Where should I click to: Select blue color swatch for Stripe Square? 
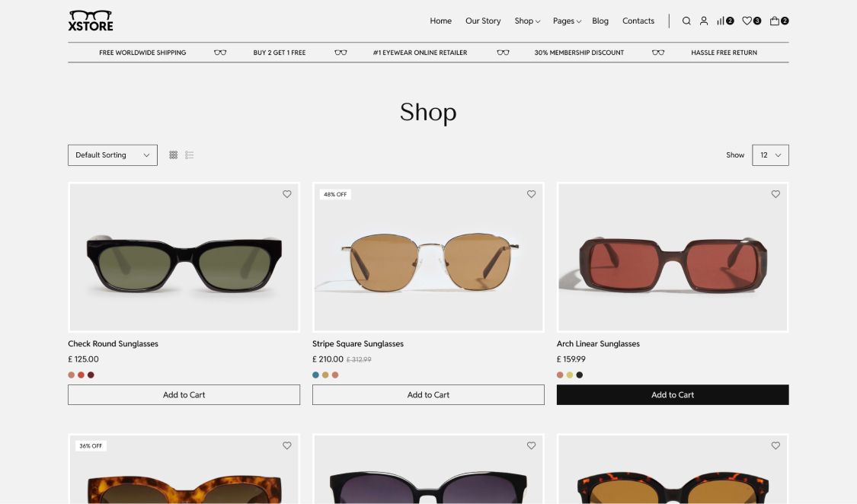click(x=316, y=375)
